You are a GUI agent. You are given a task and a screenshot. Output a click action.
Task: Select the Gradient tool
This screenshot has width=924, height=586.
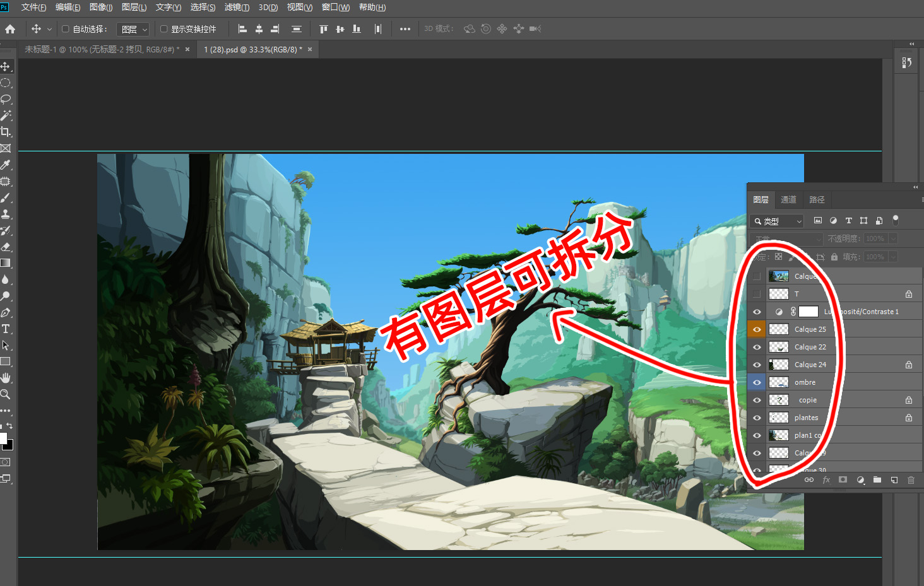[5, 263]
